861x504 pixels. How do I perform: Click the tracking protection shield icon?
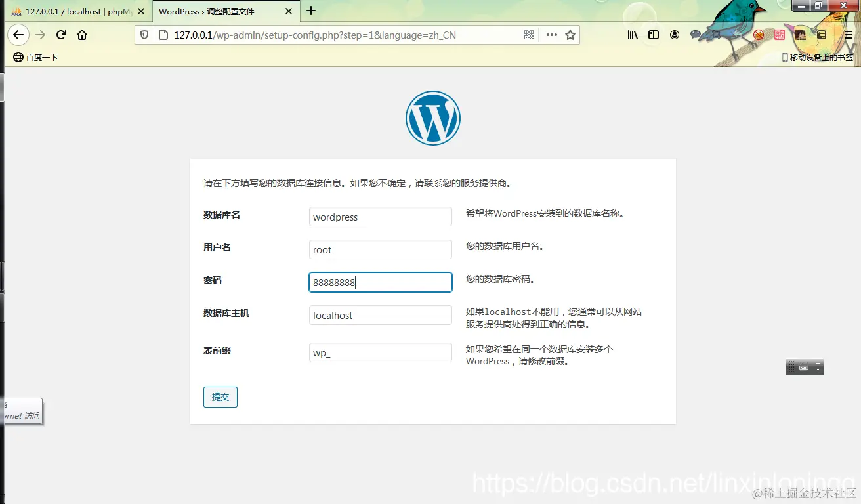click(145, 35)
